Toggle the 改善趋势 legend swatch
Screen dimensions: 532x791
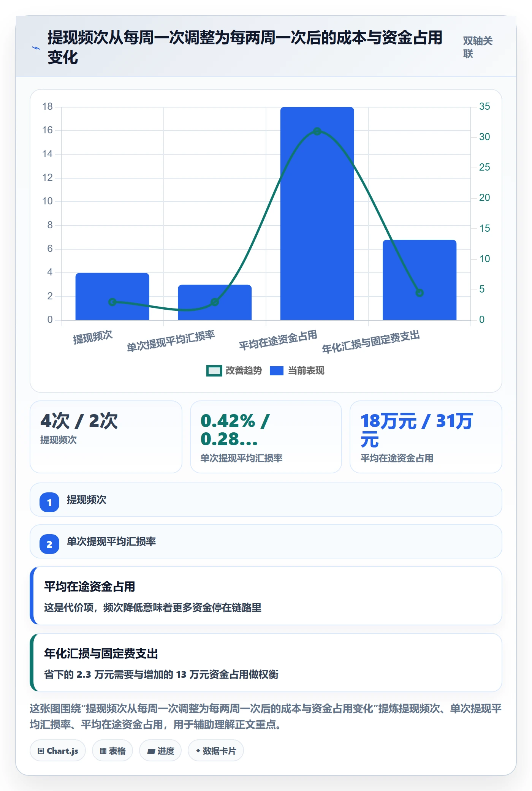tap(214, 370)
